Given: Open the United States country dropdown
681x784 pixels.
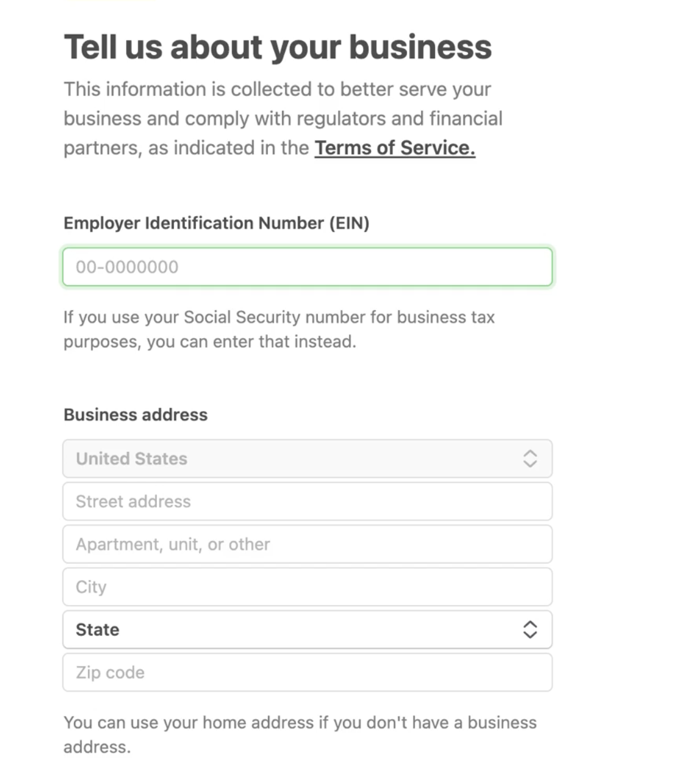Looking at the screenshot, I should pyautogui.click(x=308, y=459).
